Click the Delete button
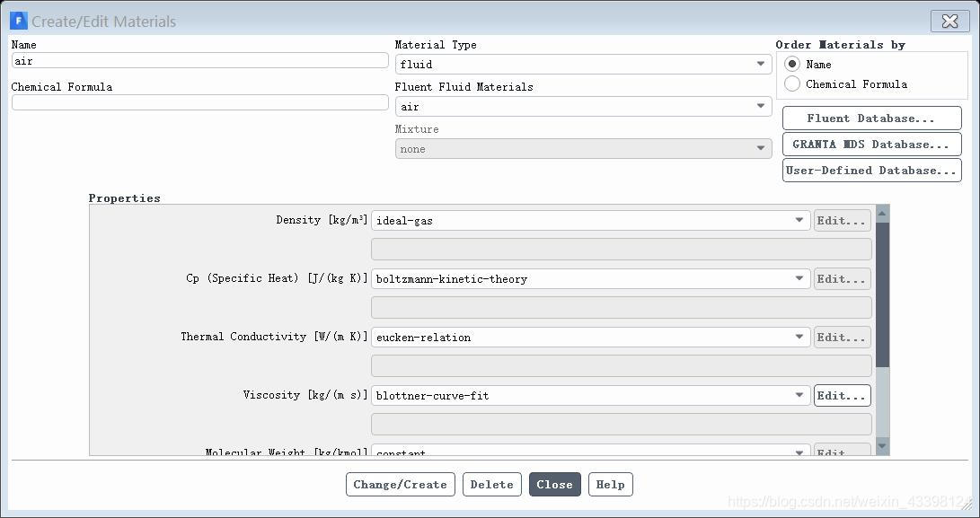 click(x=492, y=484)
